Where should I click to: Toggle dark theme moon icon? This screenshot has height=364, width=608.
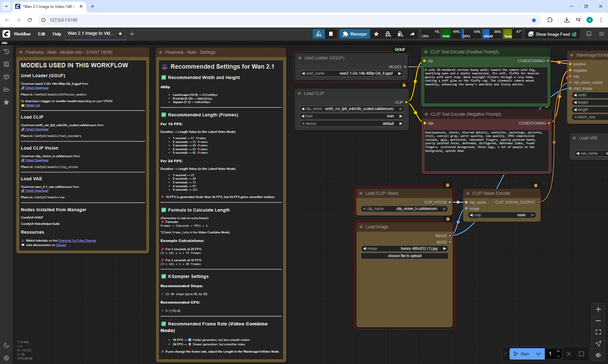click(6, 345)
